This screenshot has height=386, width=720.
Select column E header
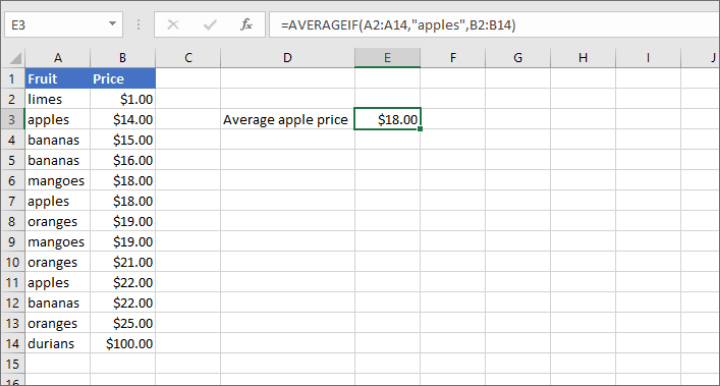coord(387,58)
